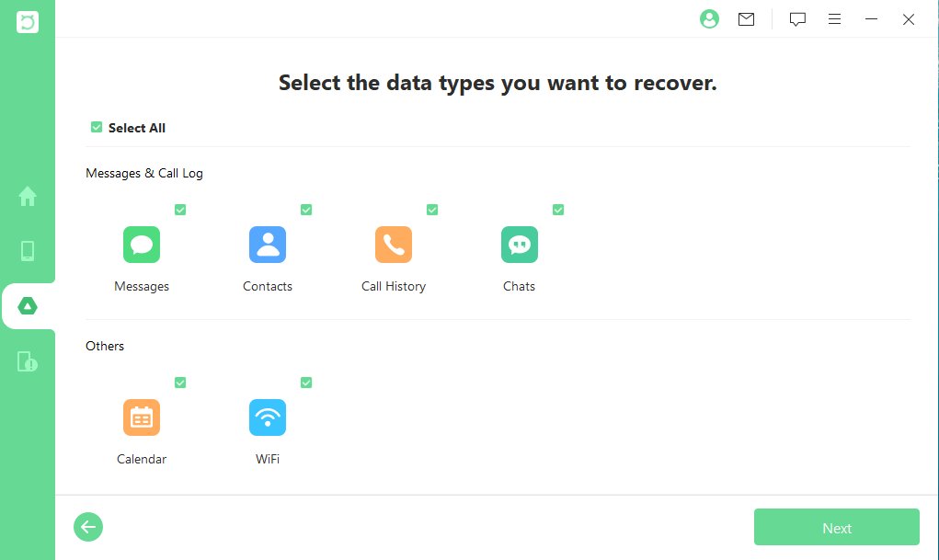Select the Contacts icon

coord(267,245)
